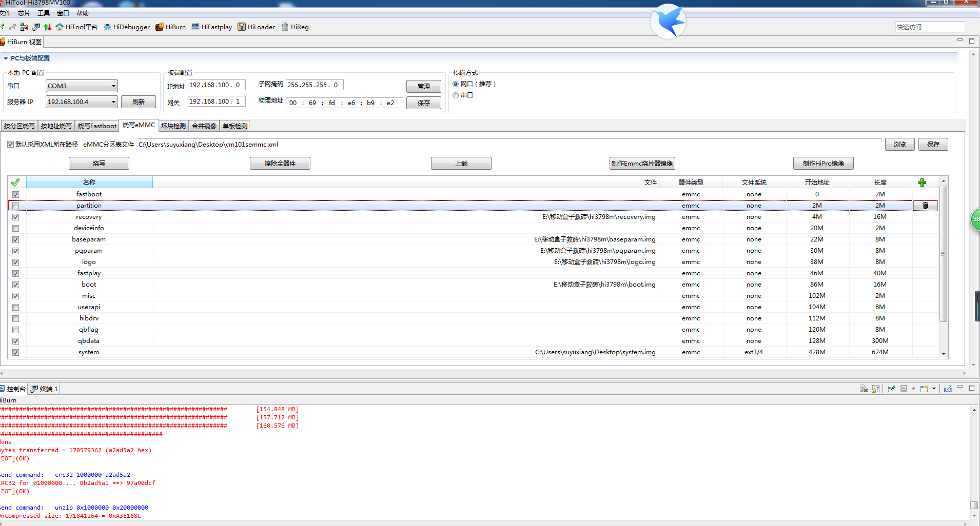Click the grey disconnect toolbar icon

click(12, 27)
